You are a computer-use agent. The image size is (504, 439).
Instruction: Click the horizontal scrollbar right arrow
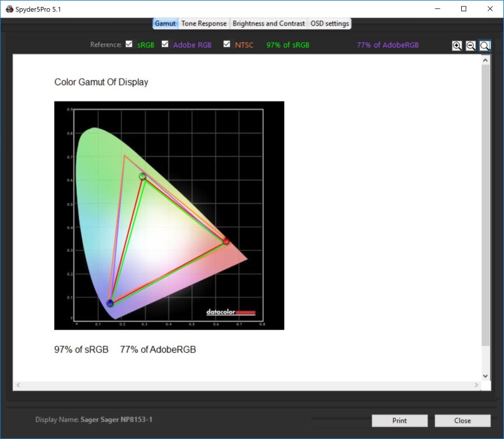pyautogui.click(x=476, y=385)
